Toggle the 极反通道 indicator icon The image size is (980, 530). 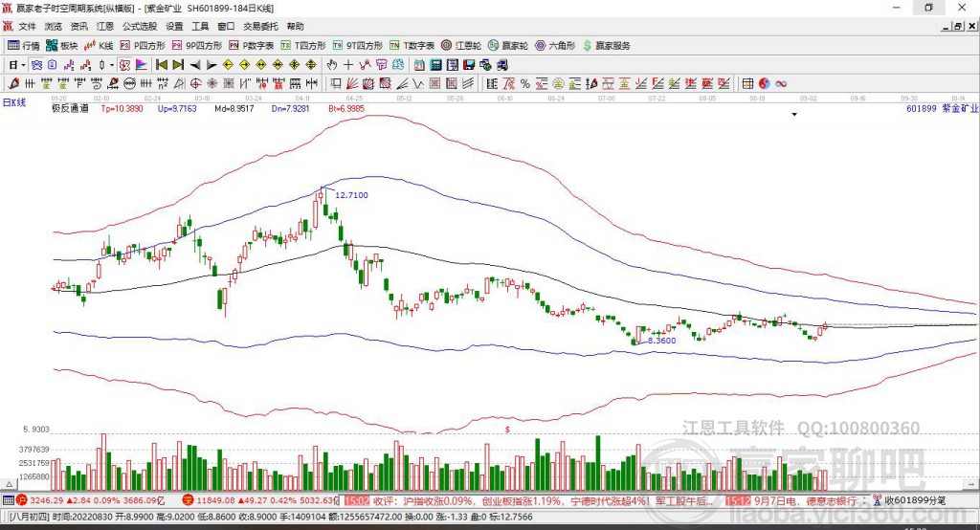tap(125, 65)
